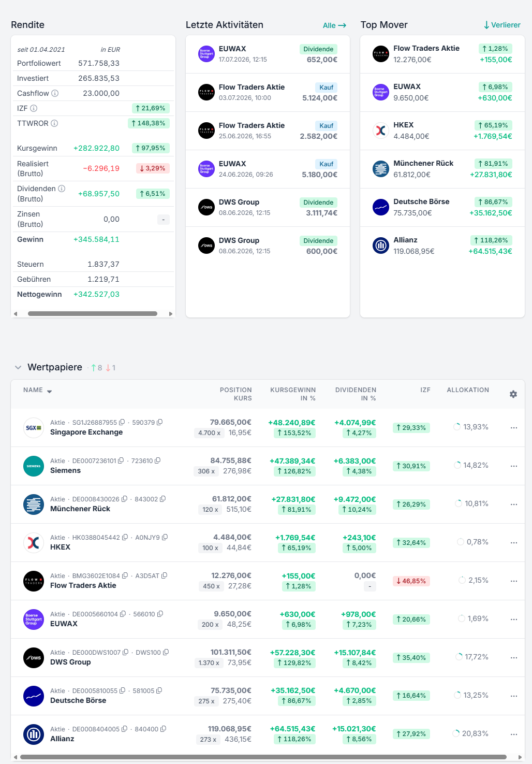The width and height of the screenshot is (532, 764).
Task: Click the IZF info icon
Action: coord(34,108)
